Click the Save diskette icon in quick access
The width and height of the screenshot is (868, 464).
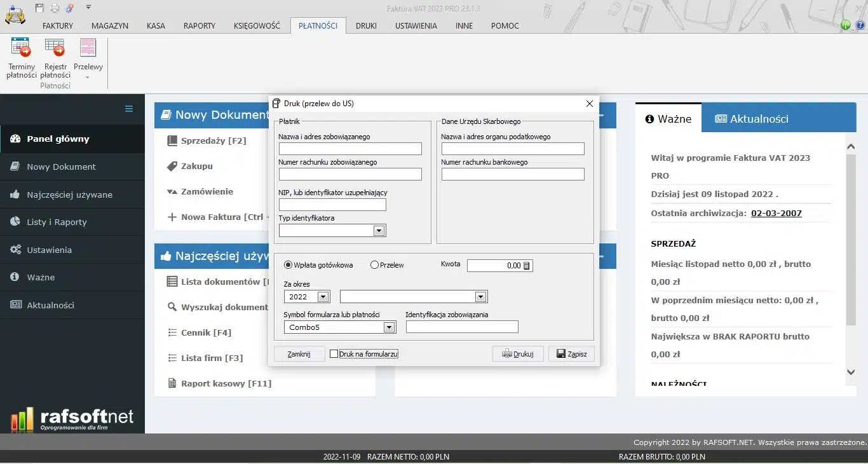click(39, 6)
